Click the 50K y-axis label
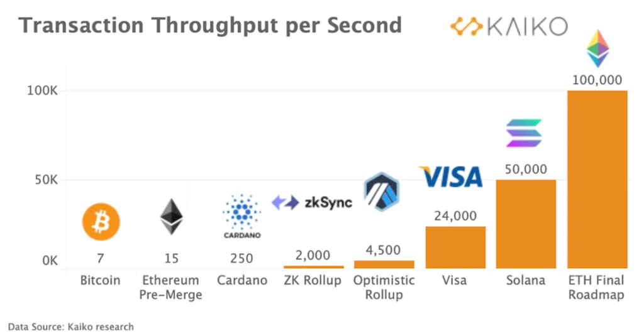The image size is (644, 336). pos(46,180)
